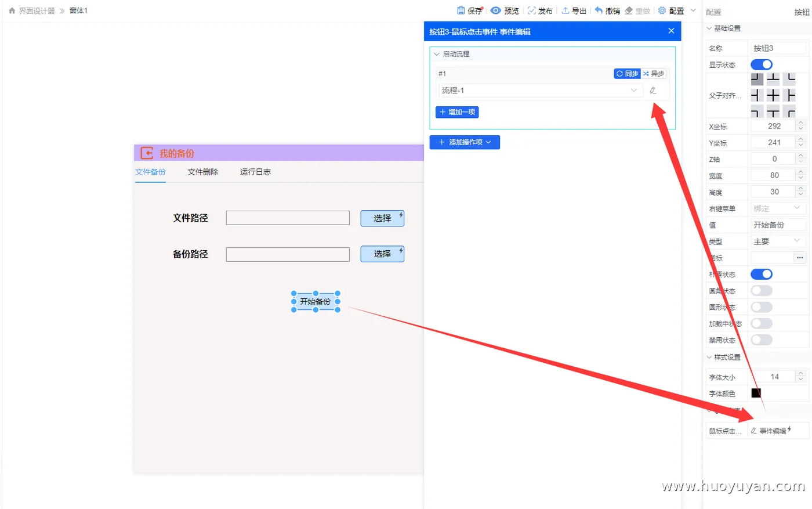Screen dimensions: 812x509
Task: Trigger the Undo (撤销) icon
Action: pos(599,10)
